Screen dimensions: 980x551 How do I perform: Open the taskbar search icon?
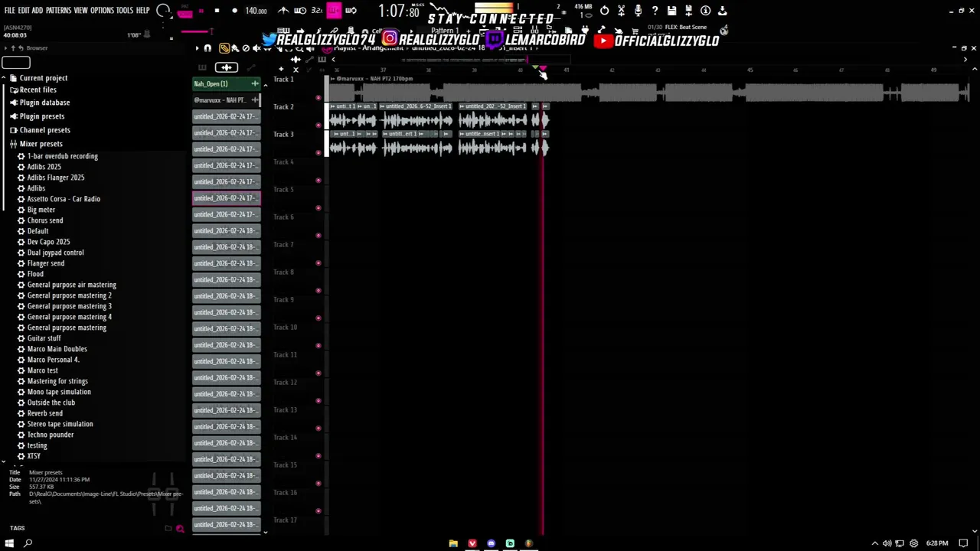(x=28, y=543)
